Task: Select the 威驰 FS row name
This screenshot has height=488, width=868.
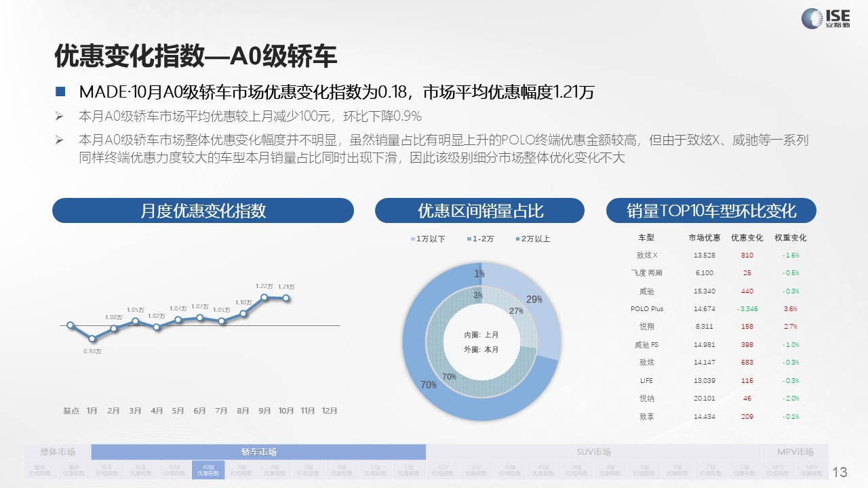Action: point(646,345)
